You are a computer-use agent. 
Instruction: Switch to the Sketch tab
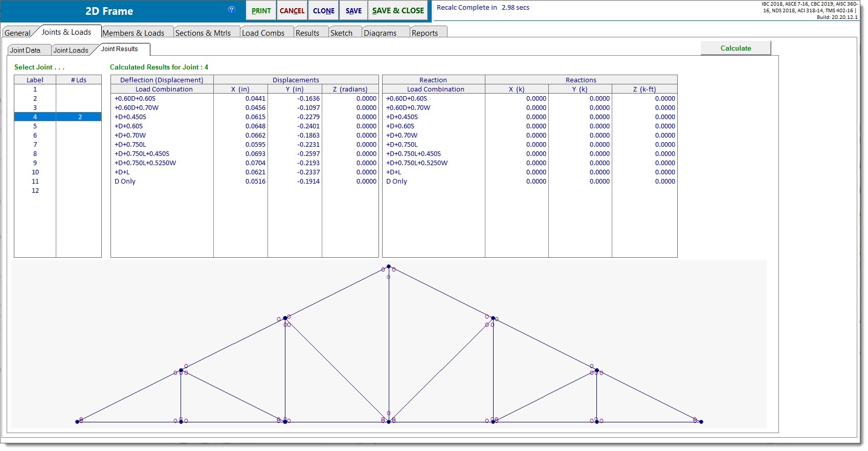click(341, 33)
